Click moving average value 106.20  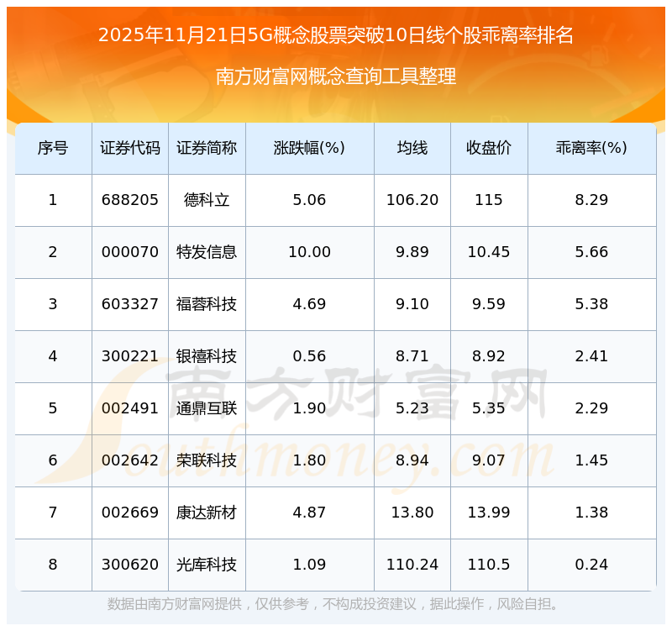412,200
